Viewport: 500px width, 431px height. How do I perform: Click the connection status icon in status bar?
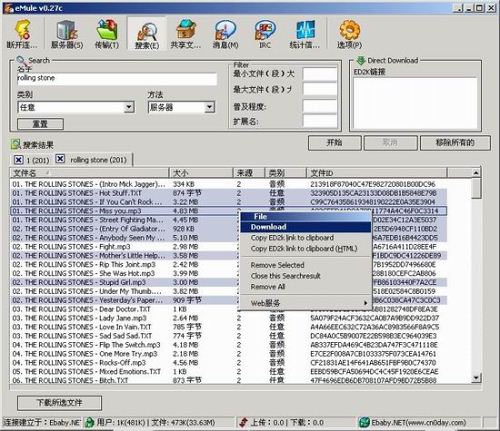(89, 422)
